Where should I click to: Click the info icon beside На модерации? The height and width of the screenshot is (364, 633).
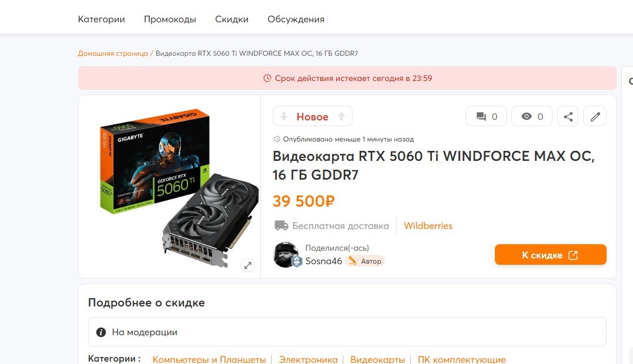click(101, 332)
